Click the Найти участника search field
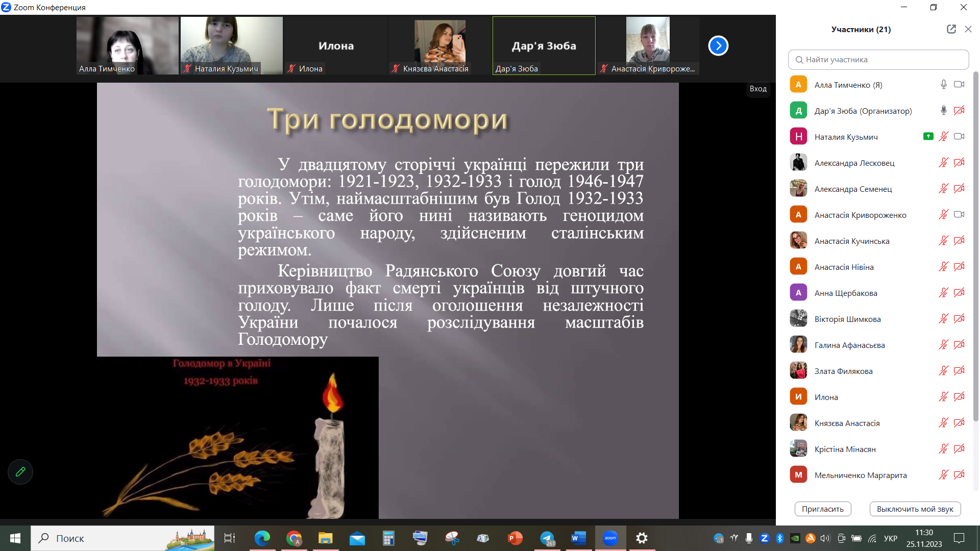Viewport: 980px width, 551px height. [878, 60]
